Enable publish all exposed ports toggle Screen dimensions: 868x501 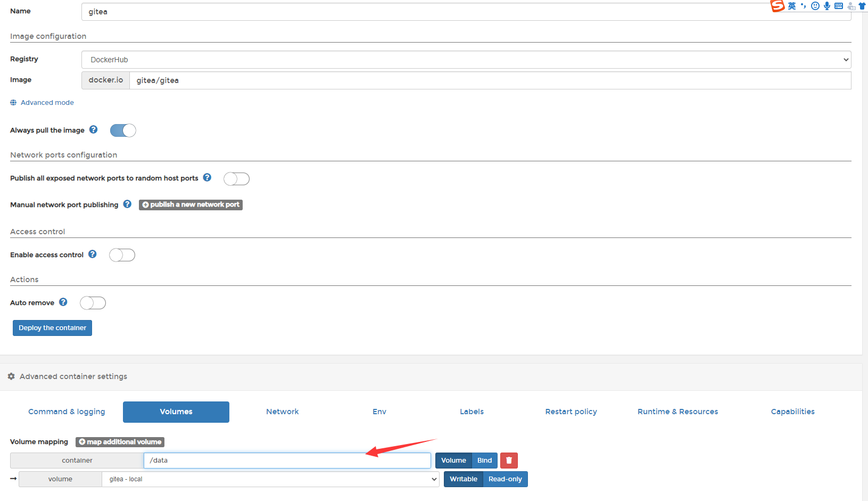[236, 179]
